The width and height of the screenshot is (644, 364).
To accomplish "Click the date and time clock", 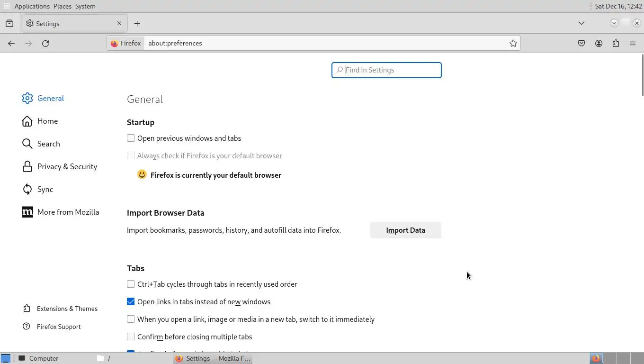I will click(x=618, y=6).
